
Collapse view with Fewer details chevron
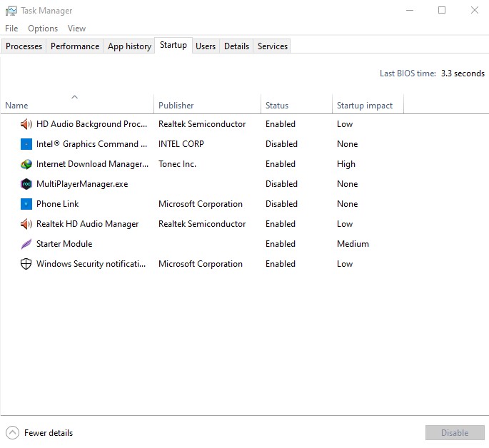(13, 432)
